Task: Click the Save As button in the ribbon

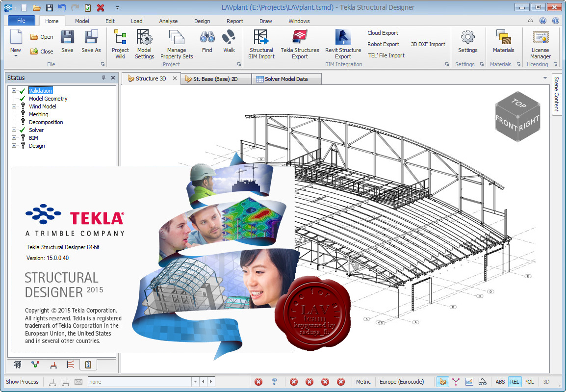Action: point(91,42)
